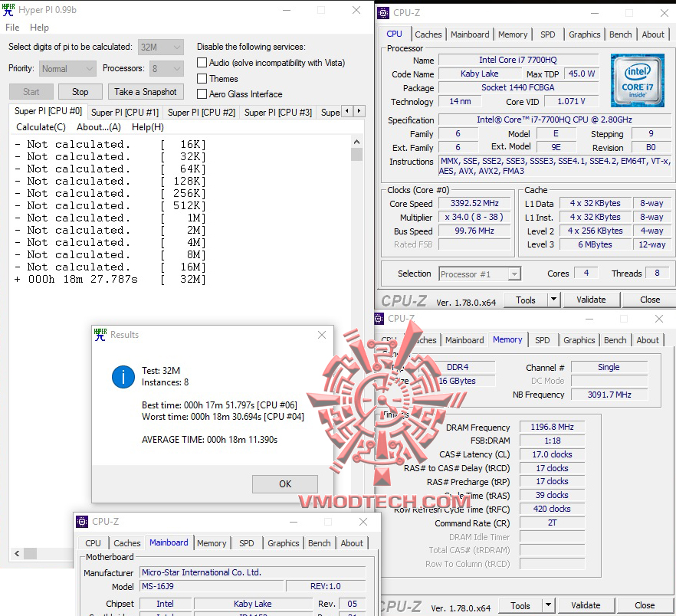The image size is (676, 616).
Task: Toggle the Themes checkbox
Action: [x=202, y=78]
